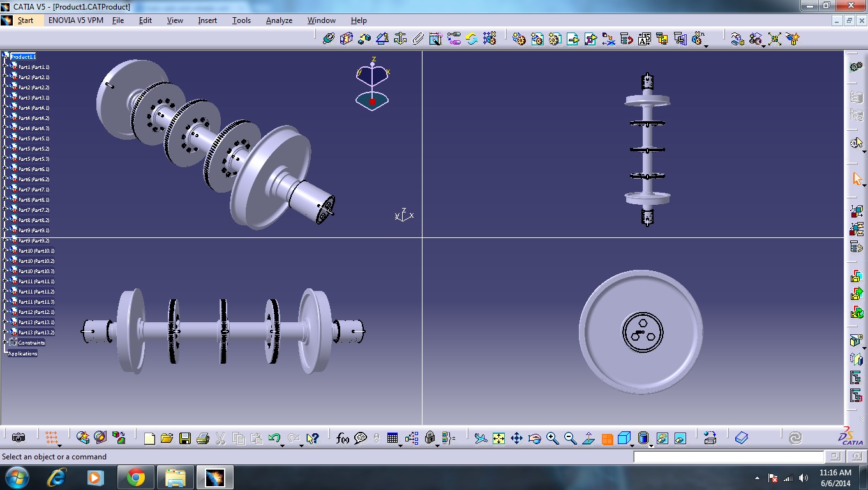
Task: Select the Coincidence Constraint tool
Action: click(x=329, y=39)
